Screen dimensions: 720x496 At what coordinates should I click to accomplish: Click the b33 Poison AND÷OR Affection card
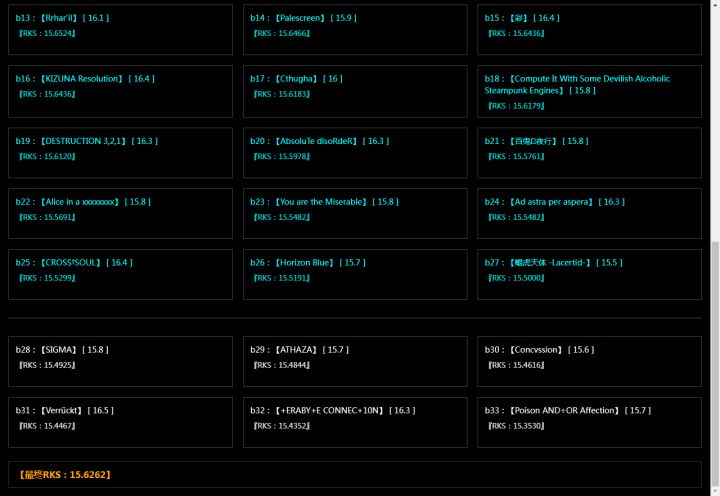(x=590, y=423)
